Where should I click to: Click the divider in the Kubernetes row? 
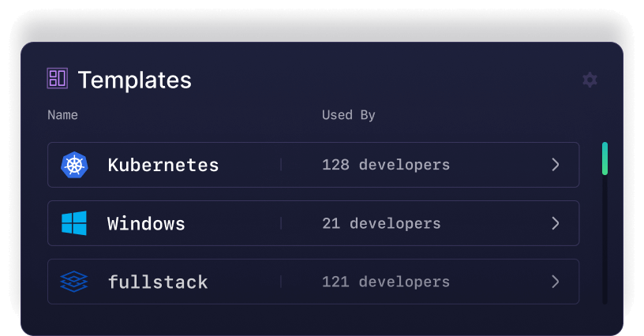click(x=281, y=165)
